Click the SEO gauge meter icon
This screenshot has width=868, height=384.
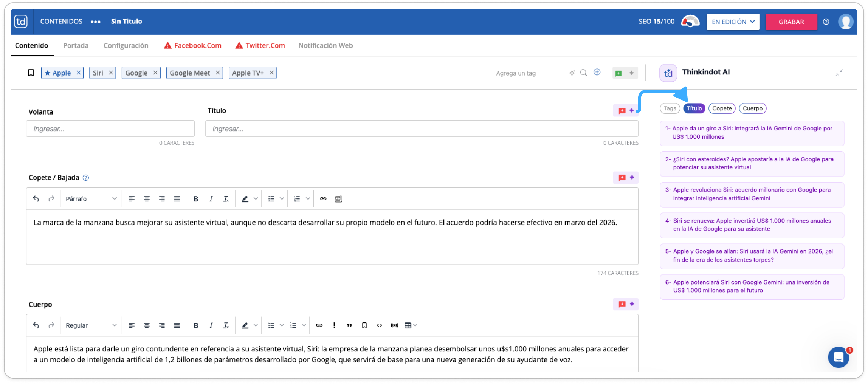coord(690,22)
